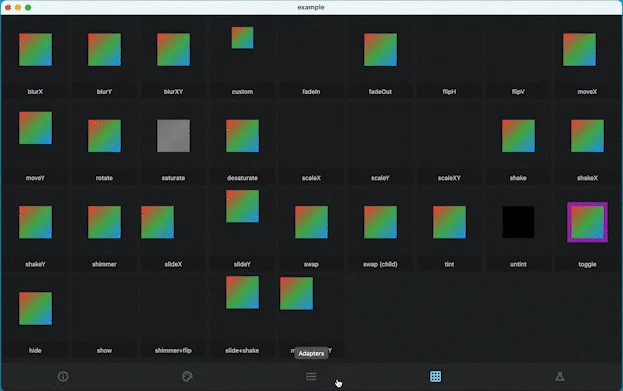The height and width of the screenshot is (391, 623).
Task: Click the gradient square above desaturate
Action: tap(242, 135)
